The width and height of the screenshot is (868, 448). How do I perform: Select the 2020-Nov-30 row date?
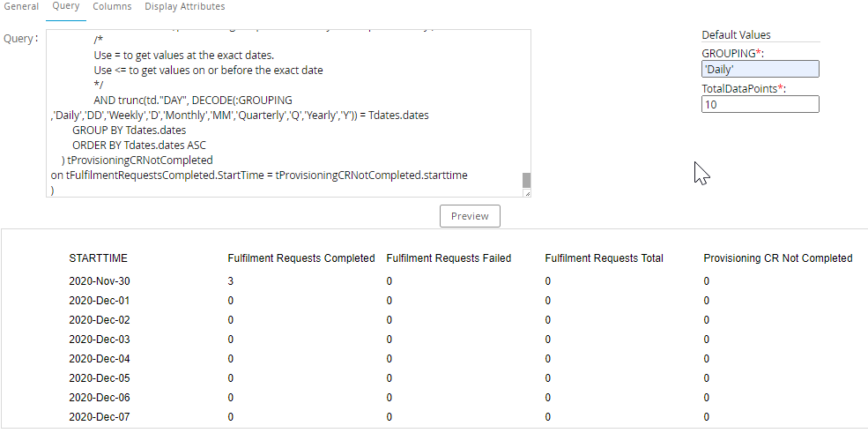pos(99,281)
